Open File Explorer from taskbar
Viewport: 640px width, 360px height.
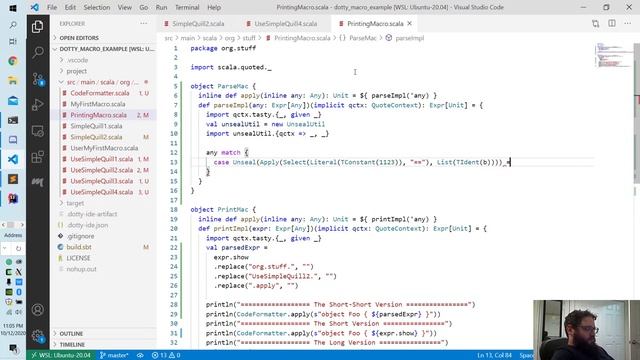tap(13, 80)
